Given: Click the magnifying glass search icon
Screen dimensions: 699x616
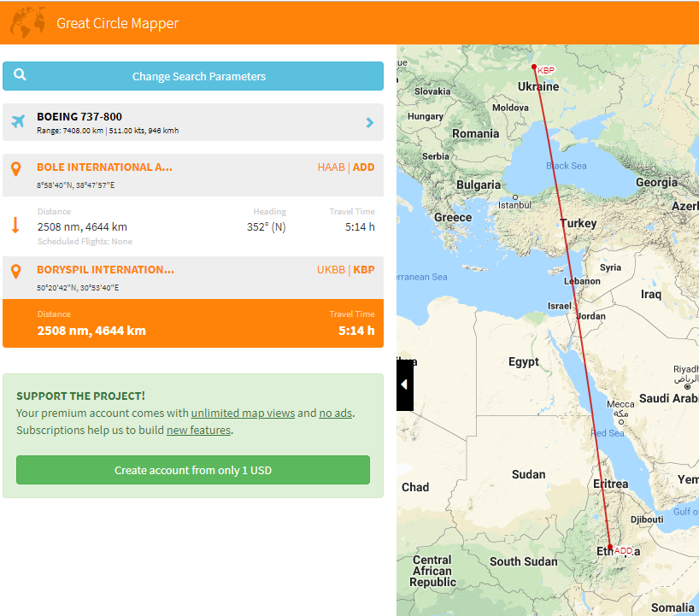Looking at the screenshot, I should (x=20, y=75).
